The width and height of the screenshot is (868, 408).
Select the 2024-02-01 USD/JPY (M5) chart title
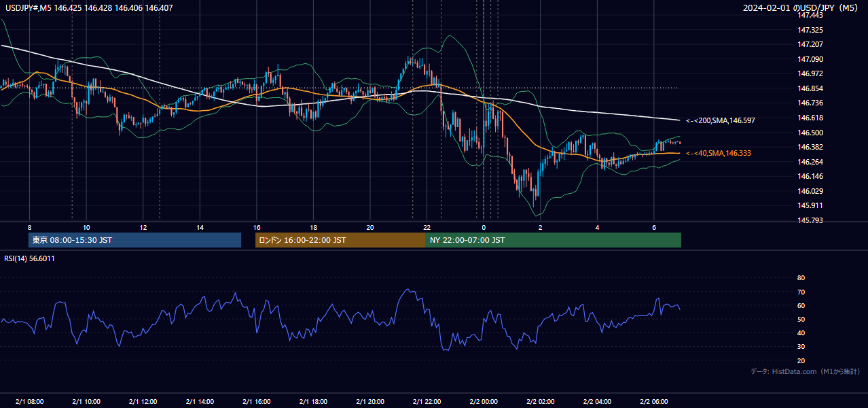coord(801,8)
